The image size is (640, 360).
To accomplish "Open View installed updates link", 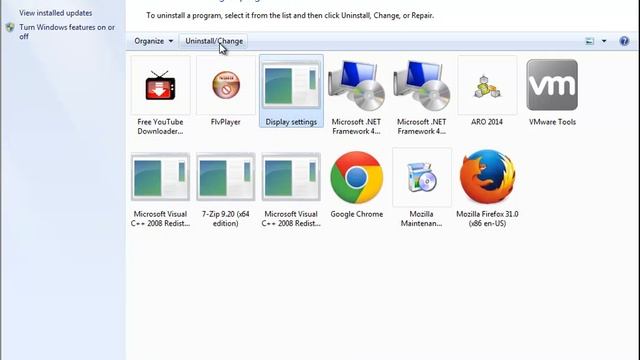I will tap(56, 13).
